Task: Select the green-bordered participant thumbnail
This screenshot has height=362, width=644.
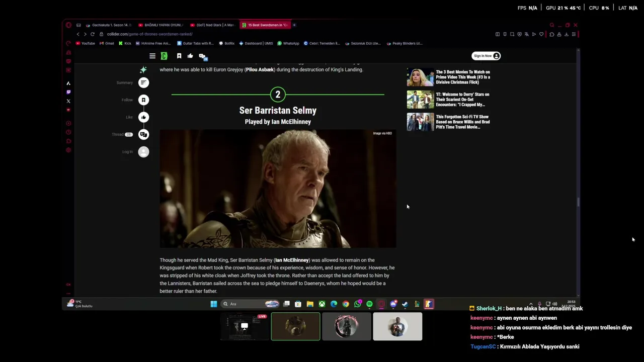Action: point(295,326)
